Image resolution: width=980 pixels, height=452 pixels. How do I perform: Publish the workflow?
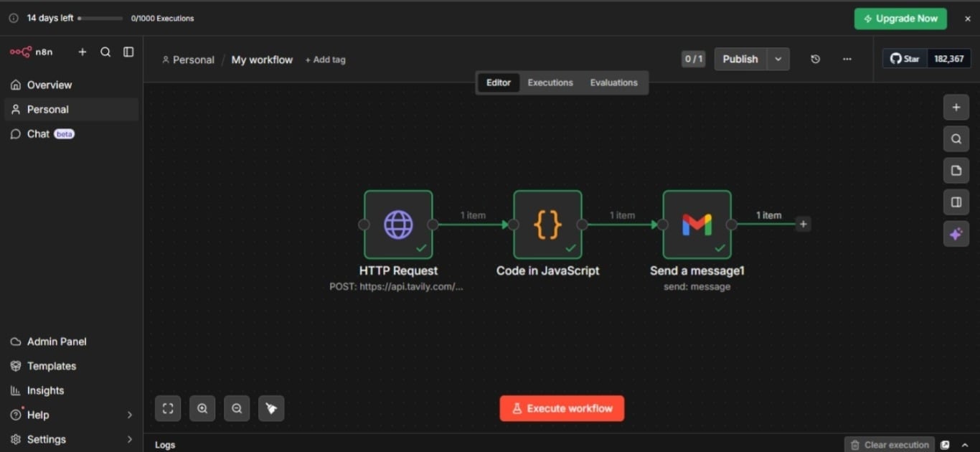click(x=740, y=59)
